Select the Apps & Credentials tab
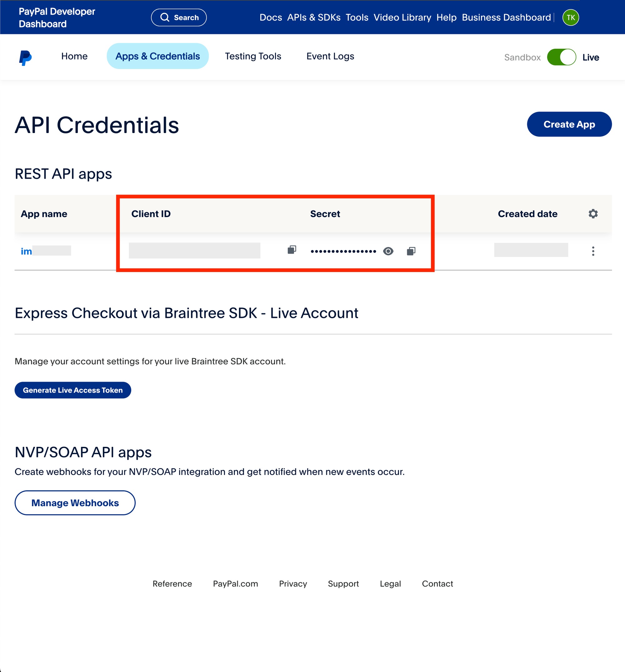Viewport: 625px width, 672px height. pyautogui.click(x=157, y=56)
